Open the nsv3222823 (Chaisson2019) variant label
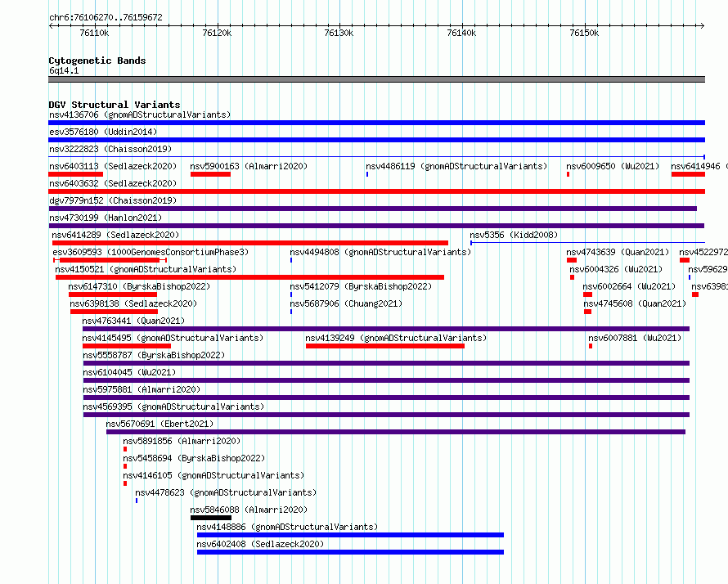Screen dimensions: 728x584 (110, 149)
